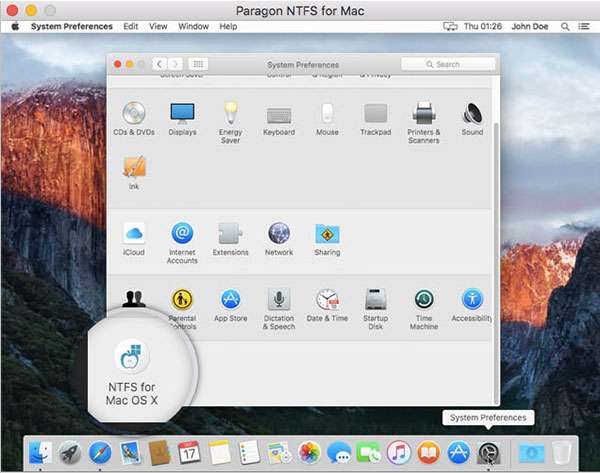Open App Store preferences
600x473 pixels.
(x=231, y=305)
